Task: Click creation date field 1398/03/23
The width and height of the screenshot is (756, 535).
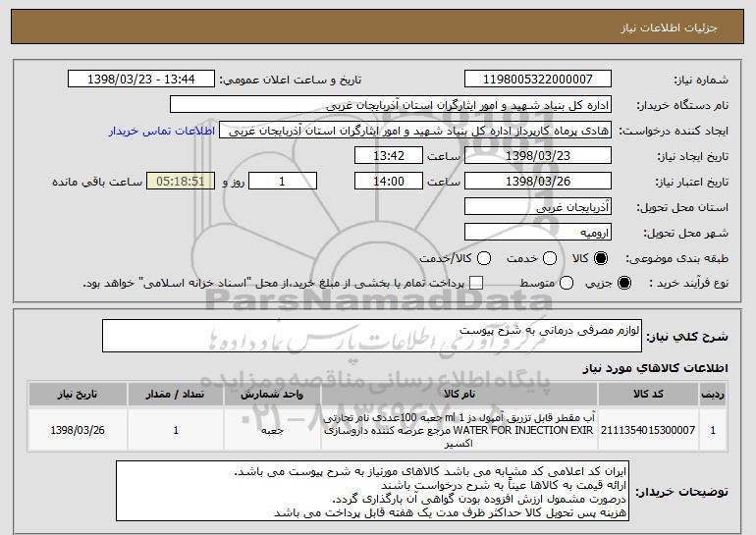Action: coord(538,156)
